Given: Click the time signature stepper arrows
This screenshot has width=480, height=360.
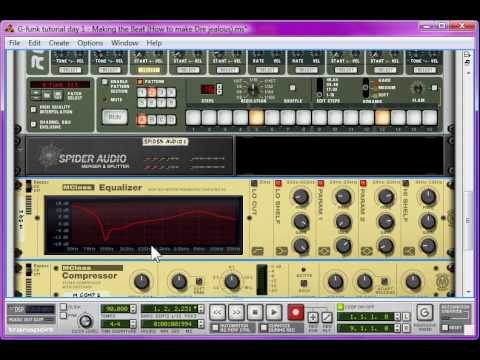Looking at the screenshot, I should pos(133,323).
